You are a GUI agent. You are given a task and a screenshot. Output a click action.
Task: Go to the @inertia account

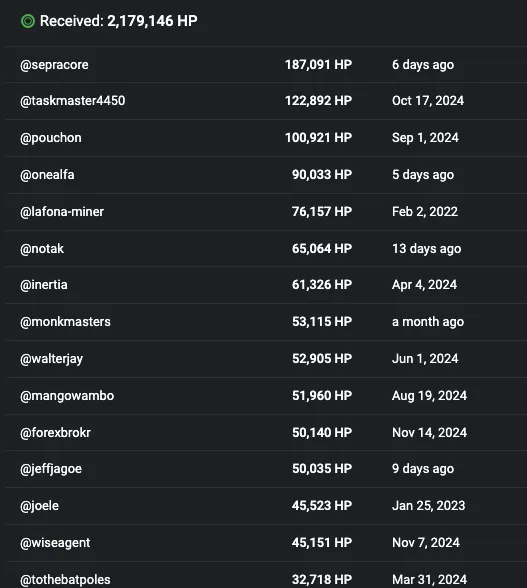(44, 285)
